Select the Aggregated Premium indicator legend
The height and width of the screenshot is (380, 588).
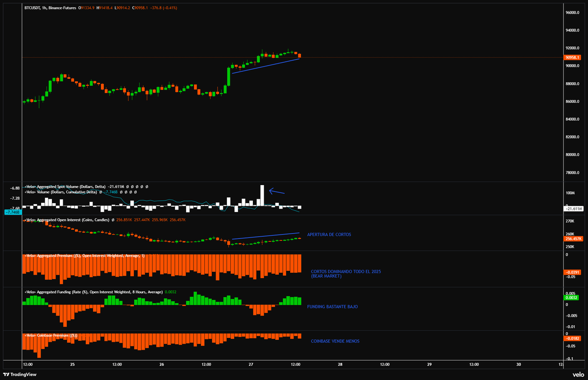click(84, 256)
